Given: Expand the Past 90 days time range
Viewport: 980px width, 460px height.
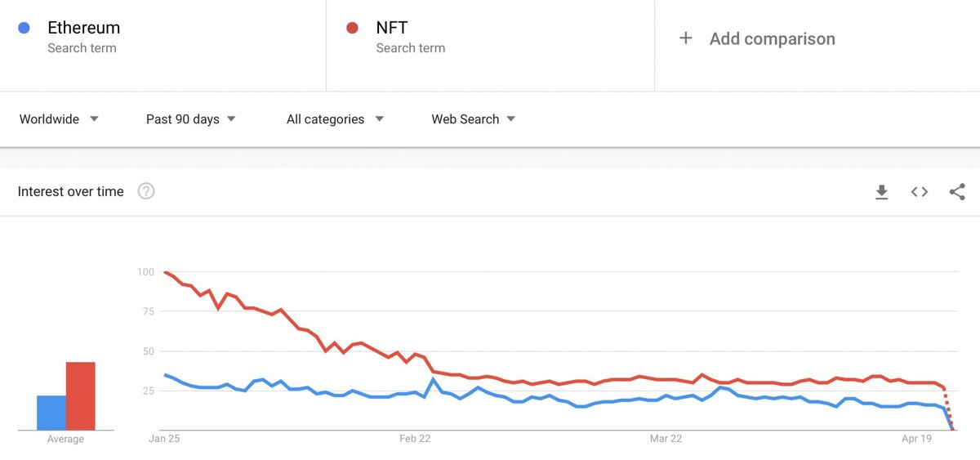Looking at the screenshot, I should [x=190, y=119].
